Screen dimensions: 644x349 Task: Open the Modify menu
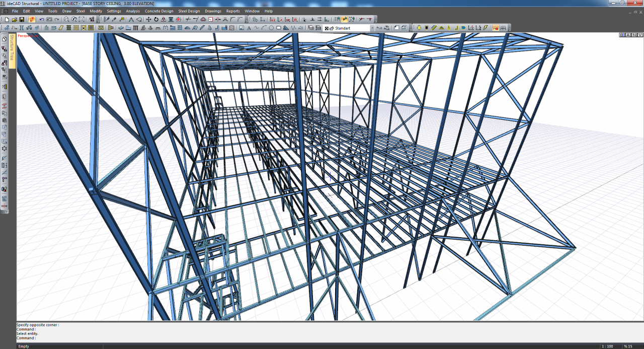tap(96, 11)
